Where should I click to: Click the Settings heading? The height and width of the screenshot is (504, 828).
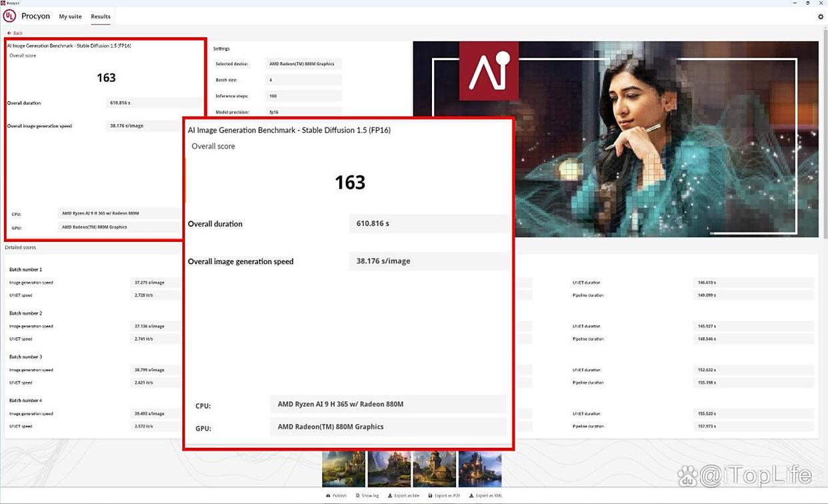pos(221,49)
